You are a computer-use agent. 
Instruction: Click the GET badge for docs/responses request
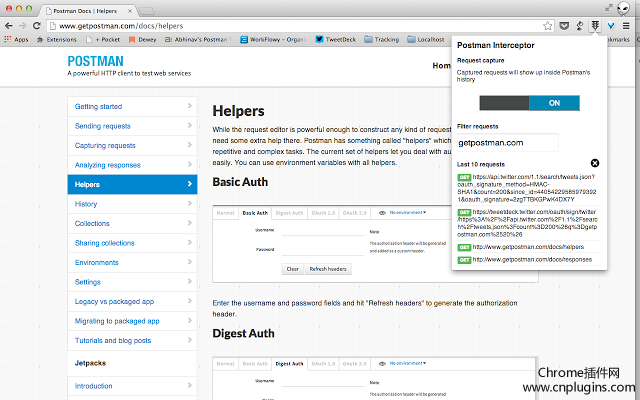coord(464,260)
